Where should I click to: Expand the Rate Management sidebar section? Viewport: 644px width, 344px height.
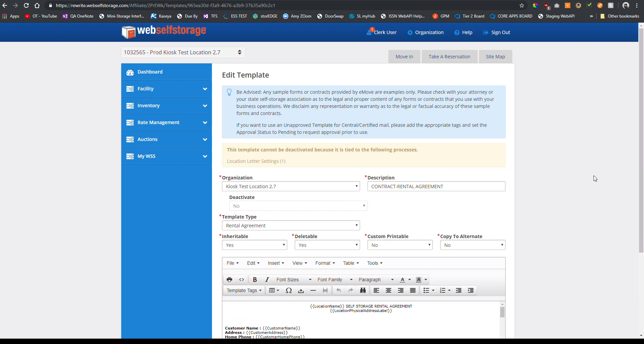click(x=166, y=122)
